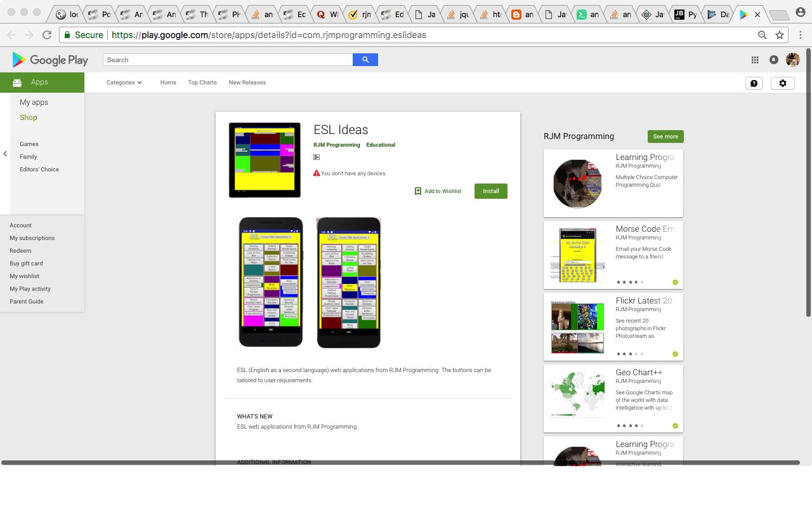Open the Educational category link
Image resolution: width=812 pixels, height=508 pixels.
(x=381, y=145)
